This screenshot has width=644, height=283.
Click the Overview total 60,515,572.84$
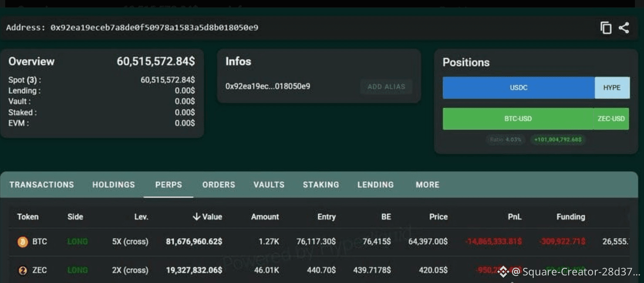(156, 62)
